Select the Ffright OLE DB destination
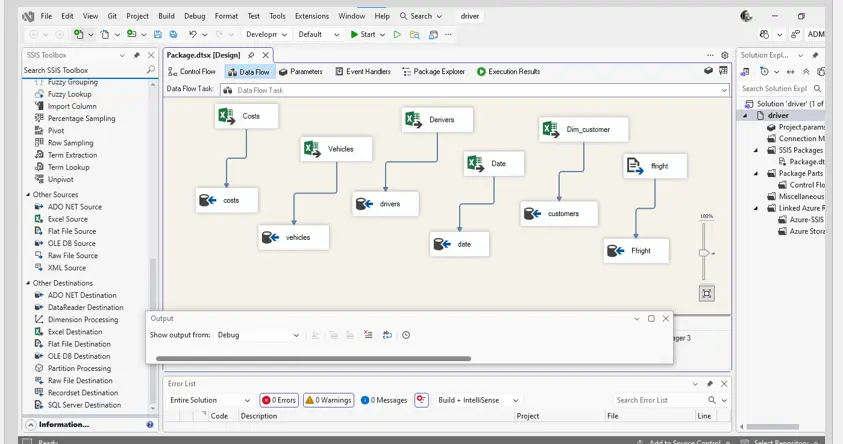Image resolution: width=843 pixels, height=444 pixels. [x=636, y=251]
